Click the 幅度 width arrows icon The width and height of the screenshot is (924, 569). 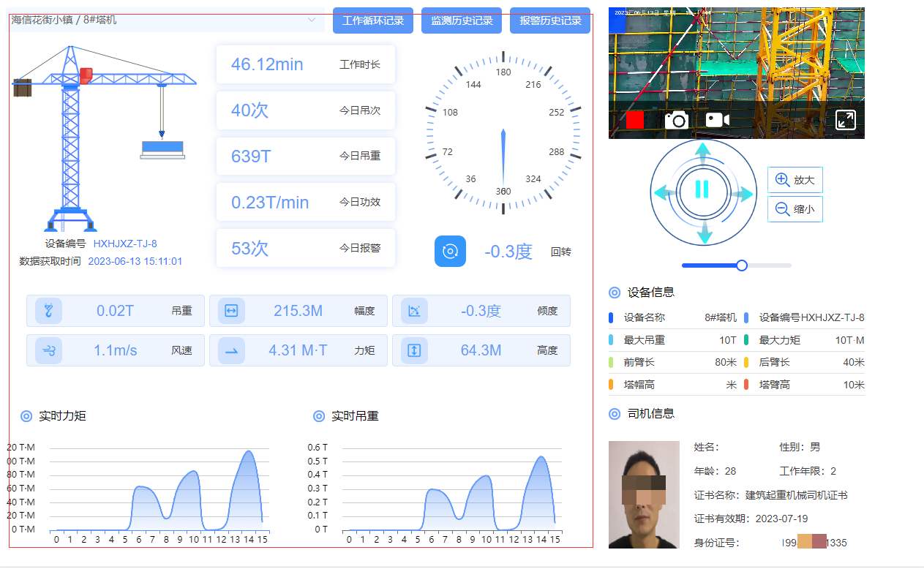click(x=230, y=311)
